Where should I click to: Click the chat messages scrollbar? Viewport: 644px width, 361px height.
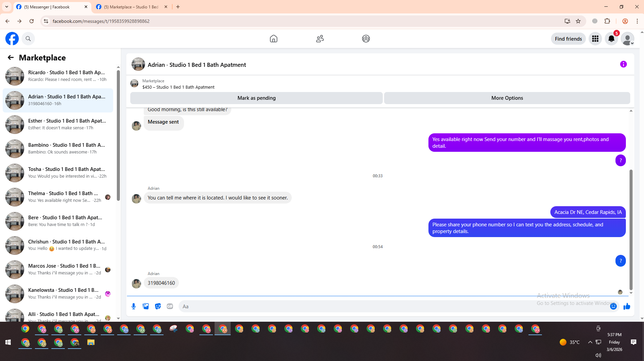(x=631, y=230)
